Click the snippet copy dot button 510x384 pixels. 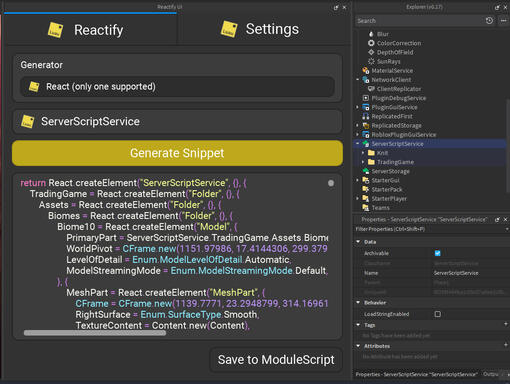[x=331, y=183]
